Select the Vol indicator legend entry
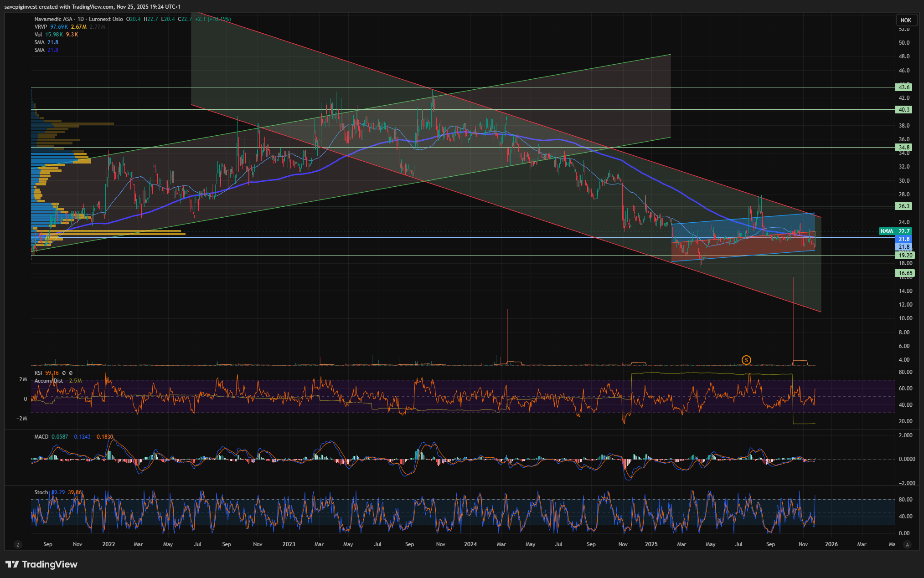This screenshot has height=578, width=924. point(38,35)
